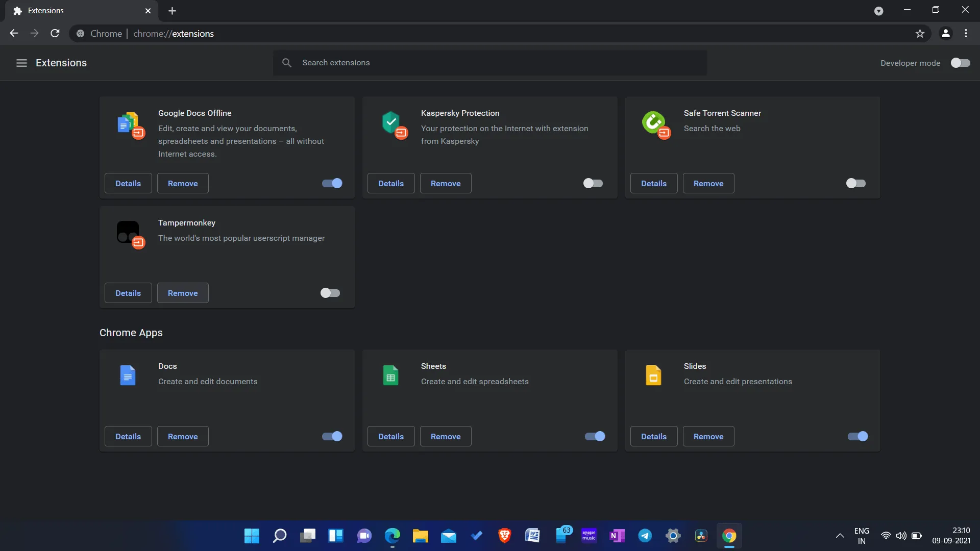Click Remove button for Safe Torrent Scanner

pos(708,183)
